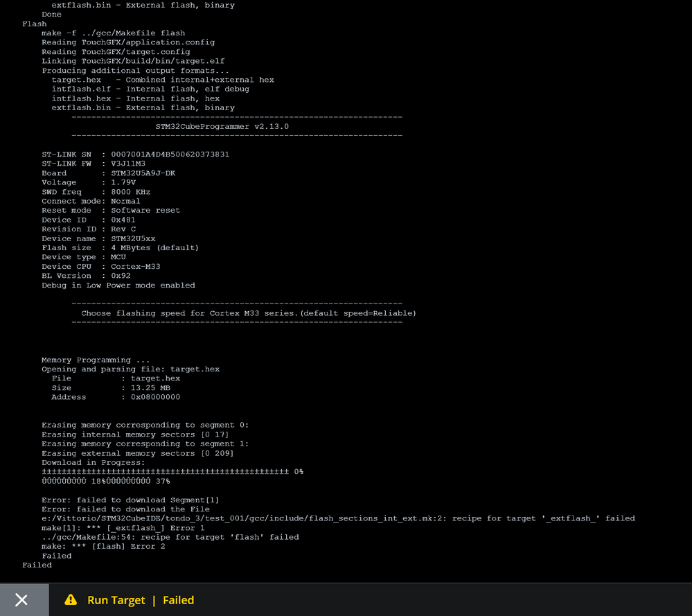
Task: Click the 'Device type : MCU' line
Action: 84,257
